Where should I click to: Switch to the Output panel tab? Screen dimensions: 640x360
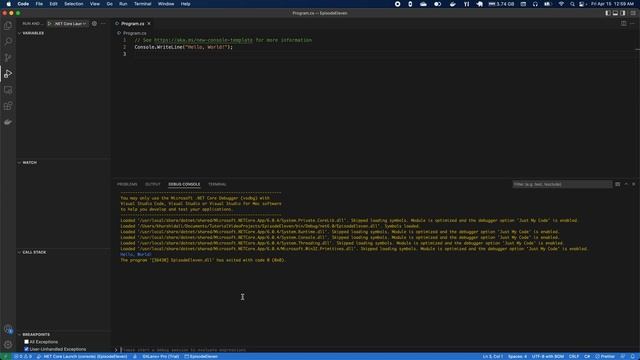pyautogui.click(x=153, y=184)
